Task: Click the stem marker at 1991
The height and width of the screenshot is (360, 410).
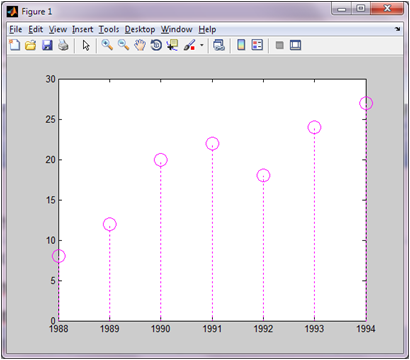Action: click(x=212, y=144)
